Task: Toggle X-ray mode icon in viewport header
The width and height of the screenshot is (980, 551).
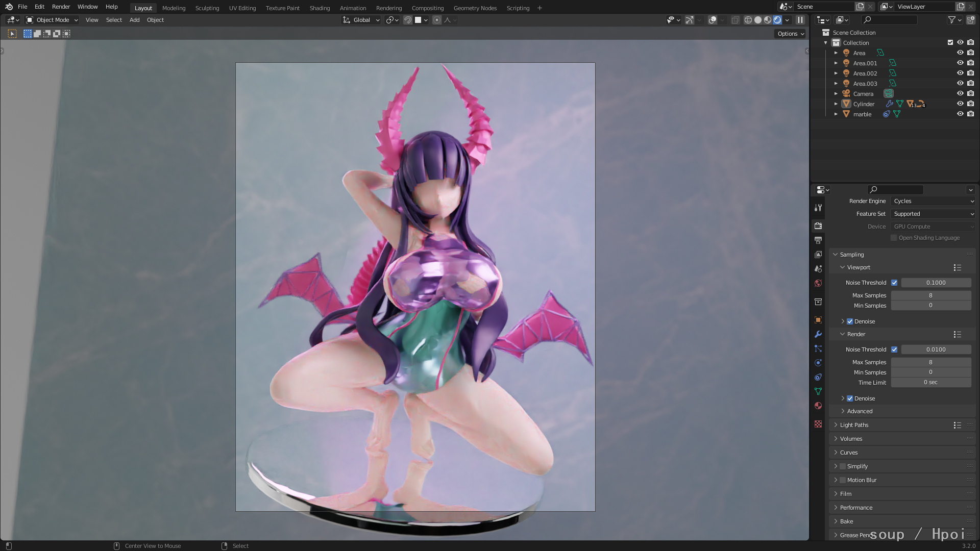Action: click(735, 20)
